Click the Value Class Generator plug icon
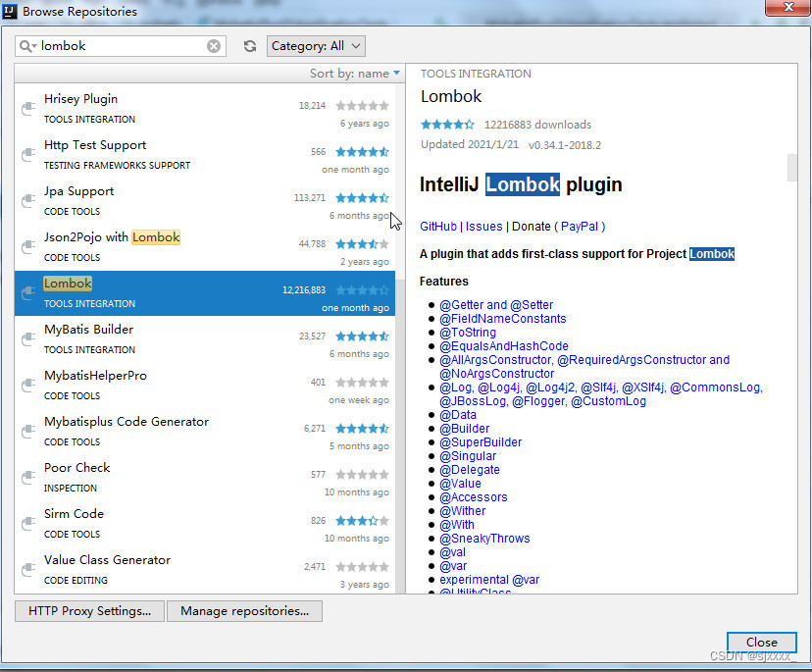The image size is (812, 672). [x=28, y=569]
